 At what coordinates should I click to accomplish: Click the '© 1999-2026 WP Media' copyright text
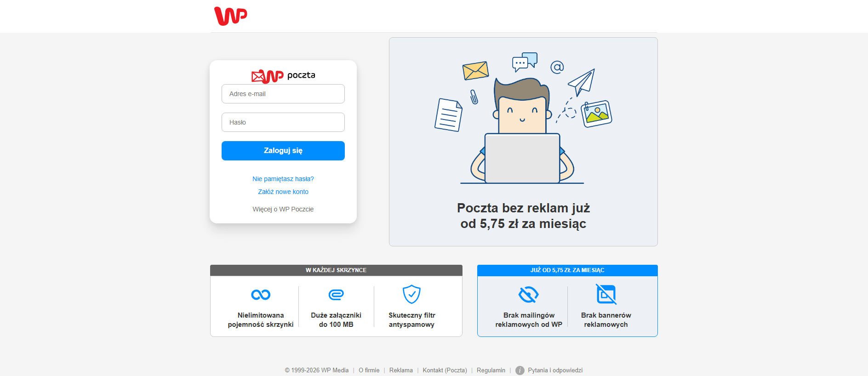tap(317, 370)
